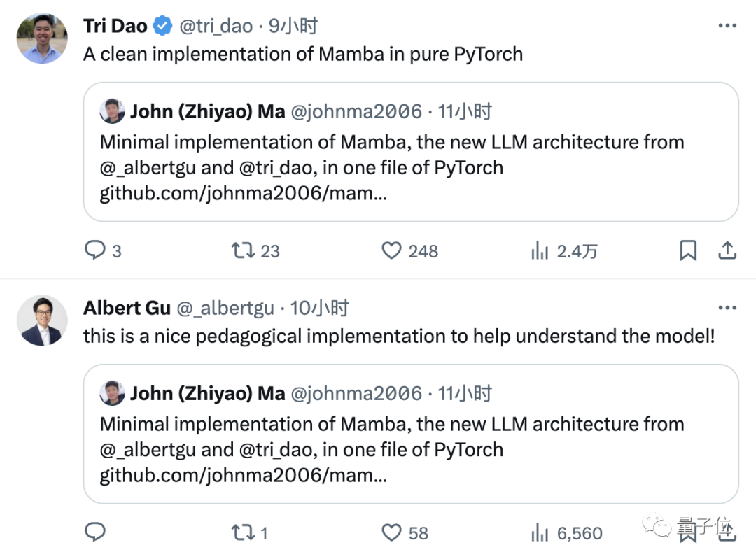Open Tri Dao's profile picture
The width and height of the screenshot is (756, 559).
[x=42, y=38]
